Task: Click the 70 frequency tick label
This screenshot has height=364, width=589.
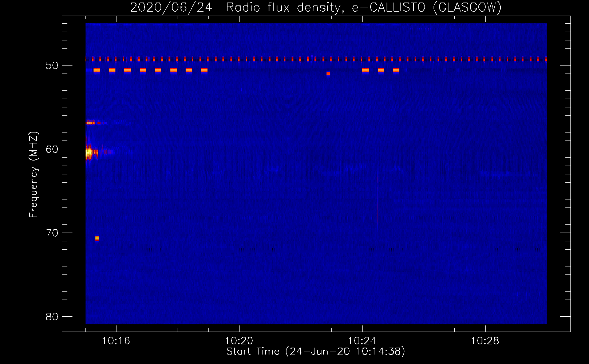Action: (x=52, y=233)
